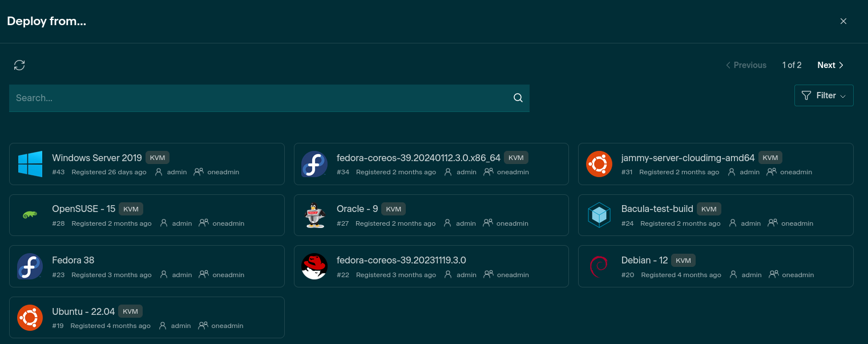Click the red hat fedora-coreos-39.20231119.3.0 icon
868x344 pixels.
tap(314, 266)
